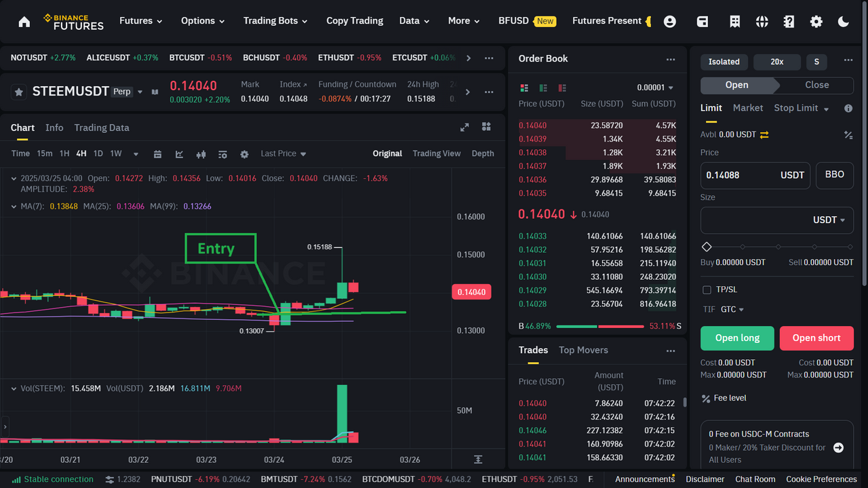Screen dimensions: 868x488
Task: Open the user account profile icon
Action: 670,22
